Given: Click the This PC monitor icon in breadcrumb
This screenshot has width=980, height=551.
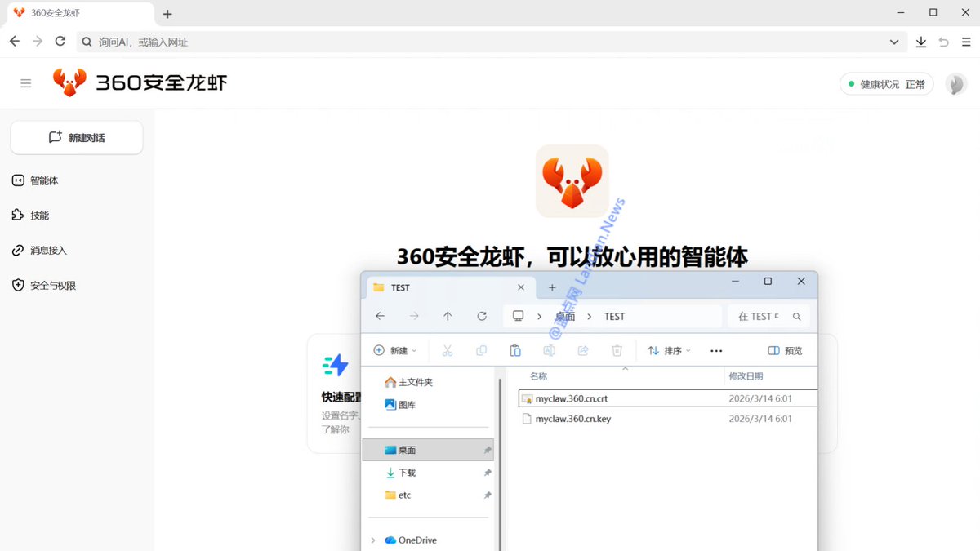Looking at the screenshot, I should tap(518, 316).
